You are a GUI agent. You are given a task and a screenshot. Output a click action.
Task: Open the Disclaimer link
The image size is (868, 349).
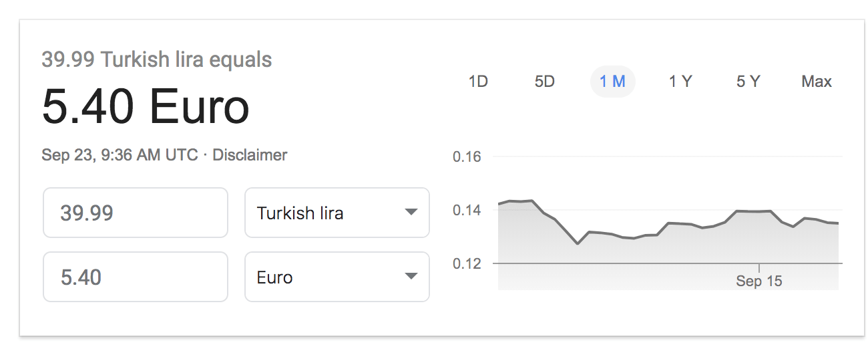tap(250, 155)
